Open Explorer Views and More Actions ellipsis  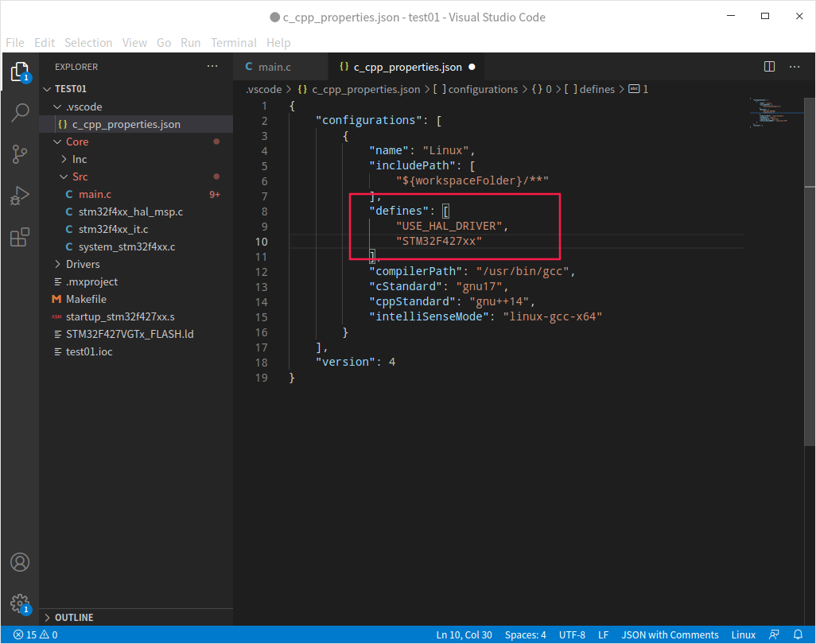pos(212,66)
